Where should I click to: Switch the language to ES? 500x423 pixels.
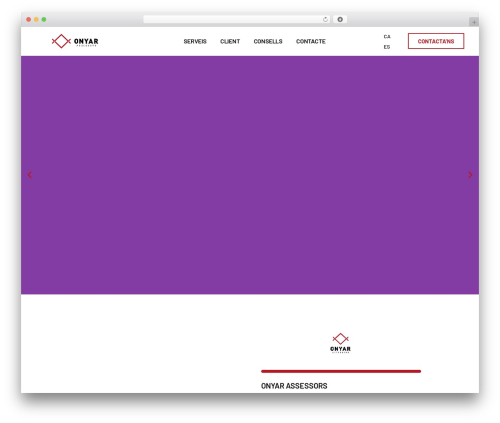pos(387,47)
